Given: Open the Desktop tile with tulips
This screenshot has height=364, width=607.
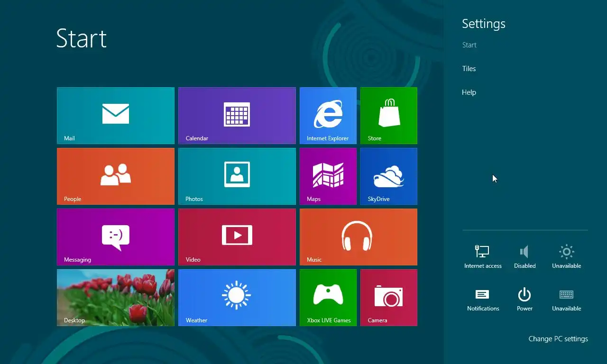Looking at the screenshot, I should coord(116,298).
